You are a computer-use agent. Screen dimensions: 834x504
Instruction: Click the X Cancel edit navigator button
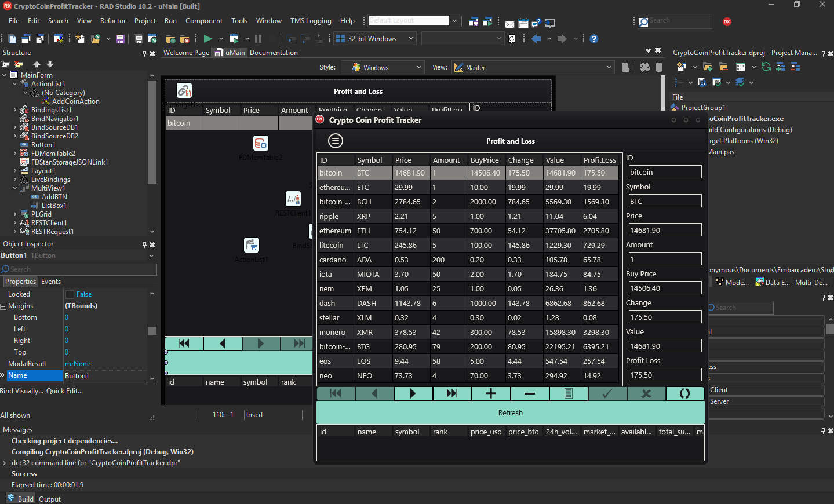[x=646, y=393]
